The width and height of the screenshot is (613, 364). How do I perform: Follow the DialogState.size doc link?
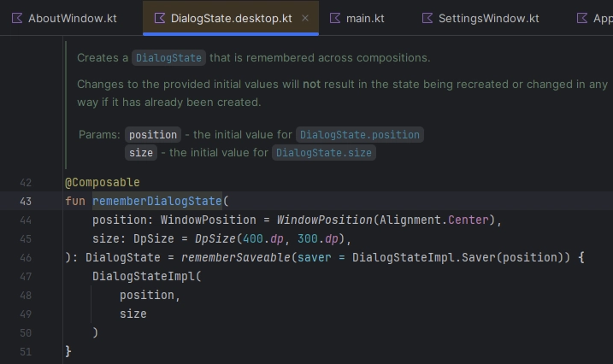click(x=324, y=153)
